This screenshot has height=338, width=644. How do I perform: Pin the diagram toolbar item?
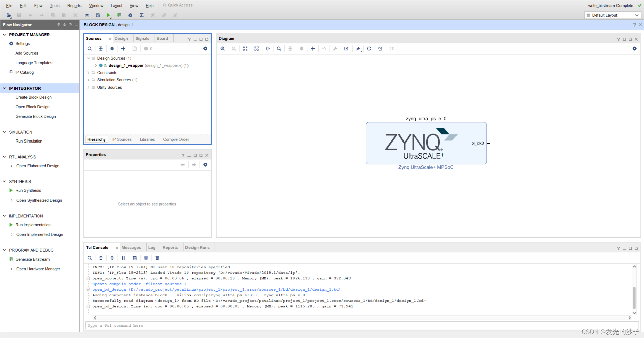pos(358,49)
